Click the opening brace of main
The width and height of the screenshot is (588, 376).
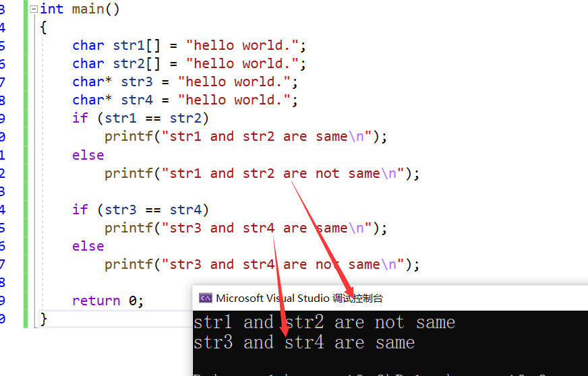pyautogui.click(x=44, y=28)
